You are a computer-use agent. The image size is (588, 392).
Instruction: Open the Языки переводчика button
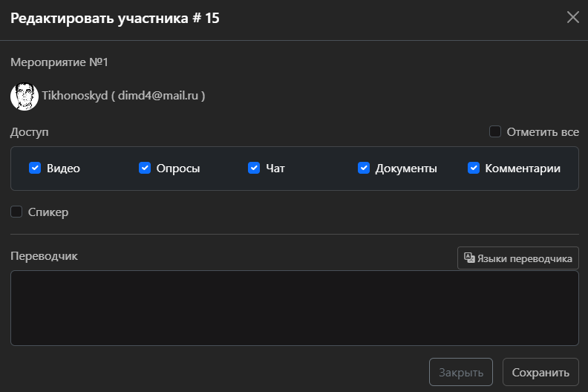click(518, 258)
